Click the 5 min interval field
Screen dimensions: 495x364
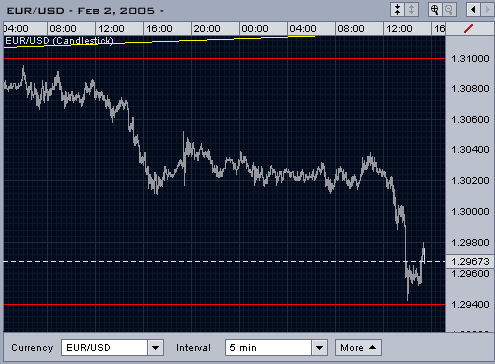(268, 348)
